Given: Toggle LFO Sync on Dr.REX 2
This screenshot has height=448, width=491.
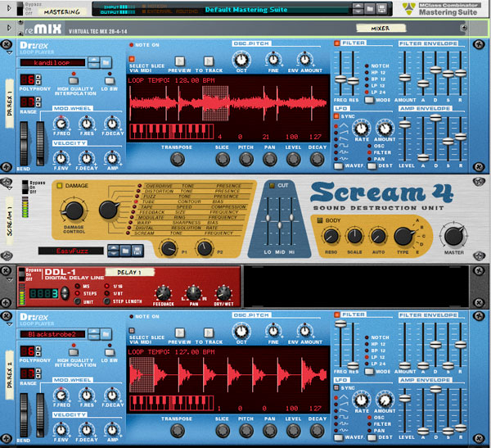Looking at the screenshot, I should pos(336,388).
